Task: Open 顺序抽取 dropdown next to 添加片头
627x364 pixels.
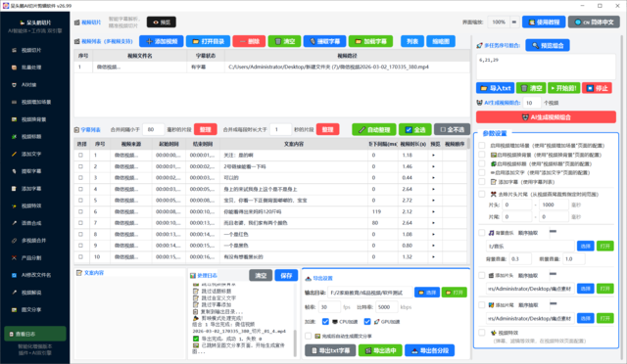Action: point(538,275)
